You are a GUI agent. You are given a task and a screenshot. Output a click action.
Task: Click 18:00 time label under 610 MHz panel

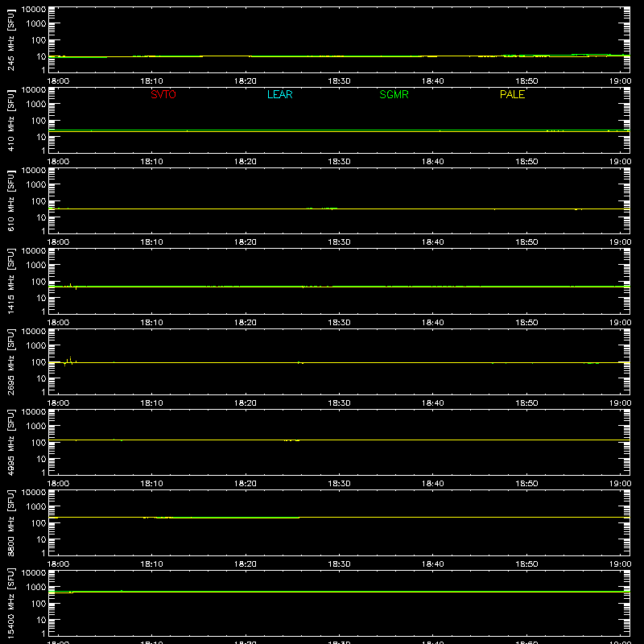coord(58,242)
